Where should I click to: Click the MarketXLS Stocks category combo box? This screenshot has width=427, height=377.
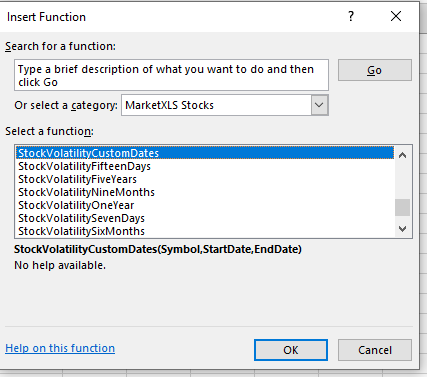pyautogui.click(x=225, y=105)
